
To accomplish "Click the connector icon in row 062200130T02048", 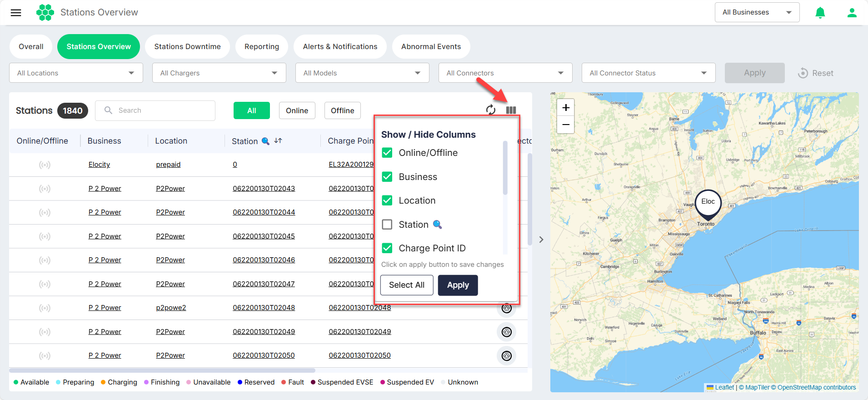I will [507, 308].
